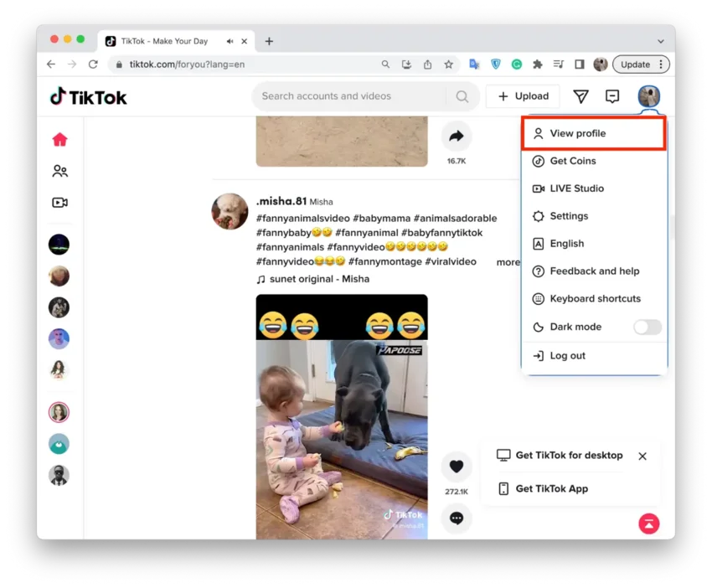Screen dimensions: 712x588
Task: Open direct messages via the paper plane icon
Action: pos(580,96)
